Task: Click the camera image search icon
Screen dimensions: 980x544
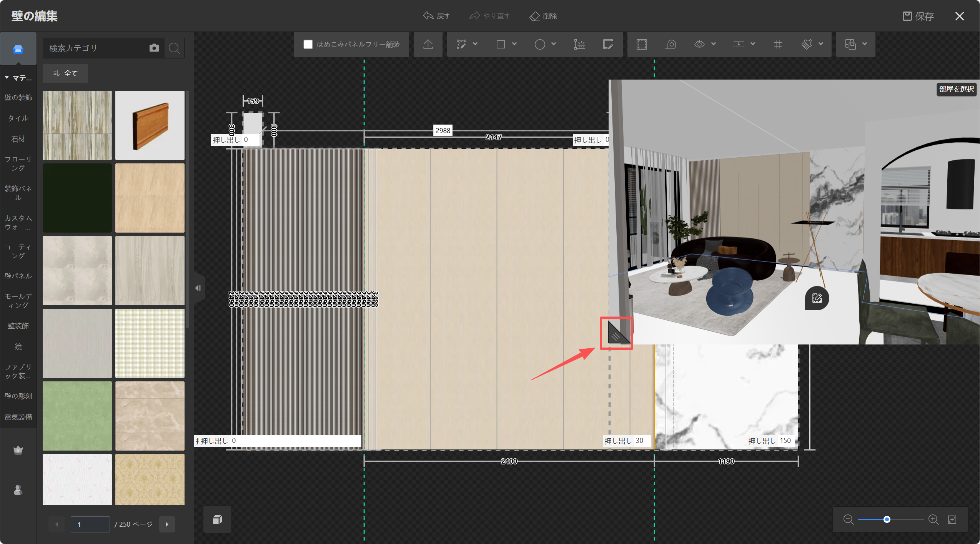Action: click(154, 48)
